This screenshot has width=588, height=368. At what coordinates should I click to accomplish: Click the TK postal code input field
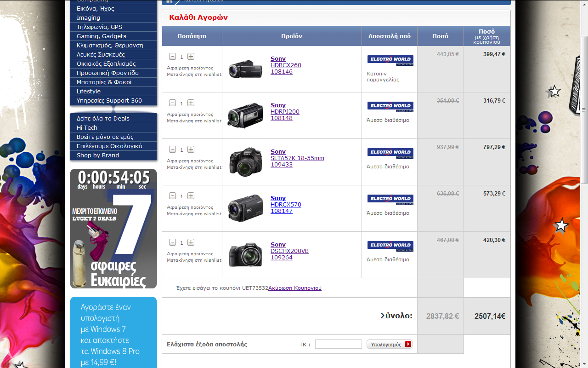click(x=339, y=344)
